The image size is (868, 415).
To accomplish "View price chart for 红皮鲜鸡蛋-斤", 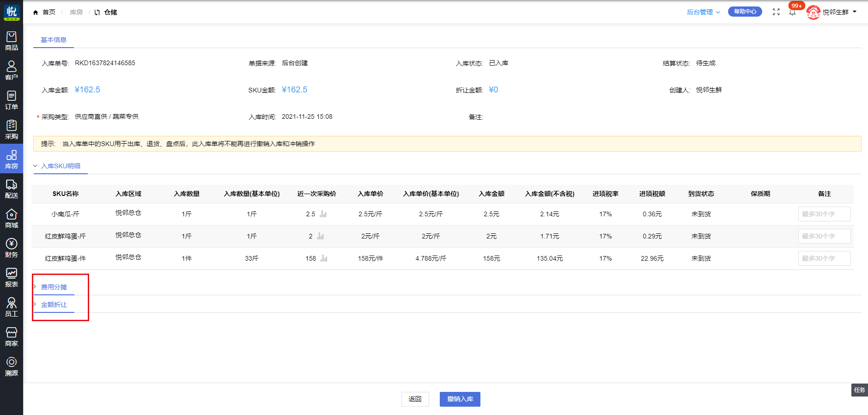I will coord(321,236).
